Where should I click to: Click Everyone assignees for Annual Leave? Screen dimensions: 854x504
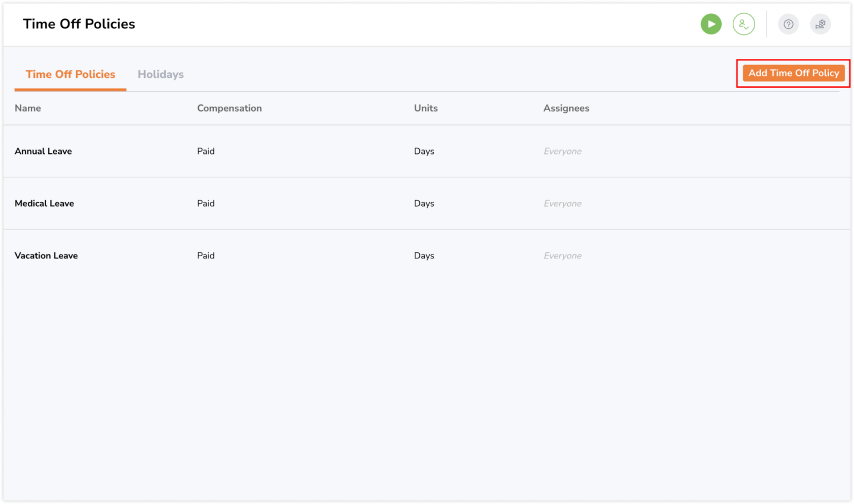pos(562,151)
